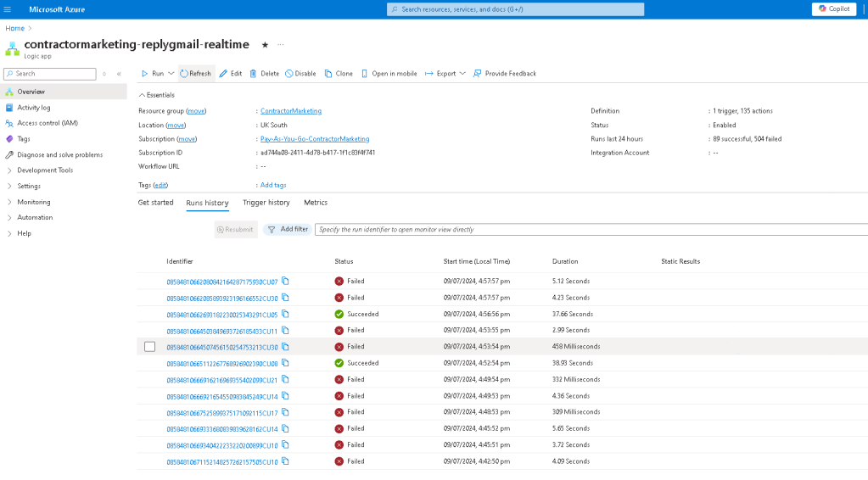Click Add tags link
868x480 pixels.
(x=273, y=185)
